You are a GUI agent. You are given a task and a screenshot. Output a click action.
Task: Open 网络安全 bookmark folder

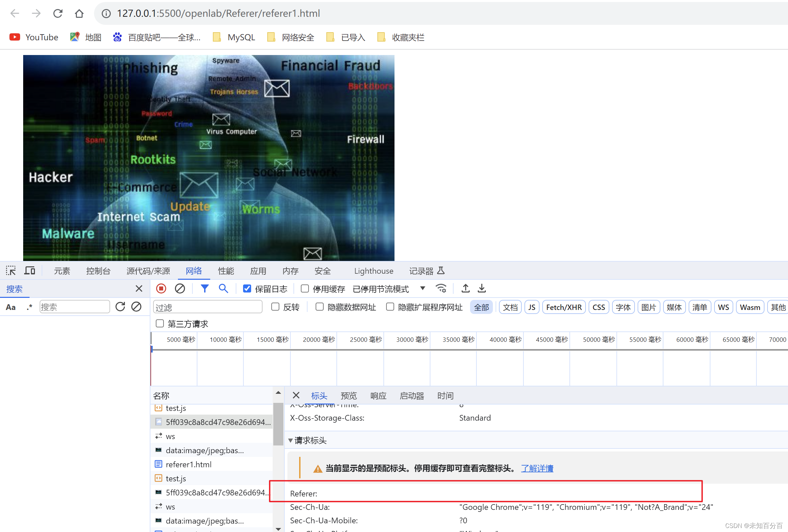290,37
